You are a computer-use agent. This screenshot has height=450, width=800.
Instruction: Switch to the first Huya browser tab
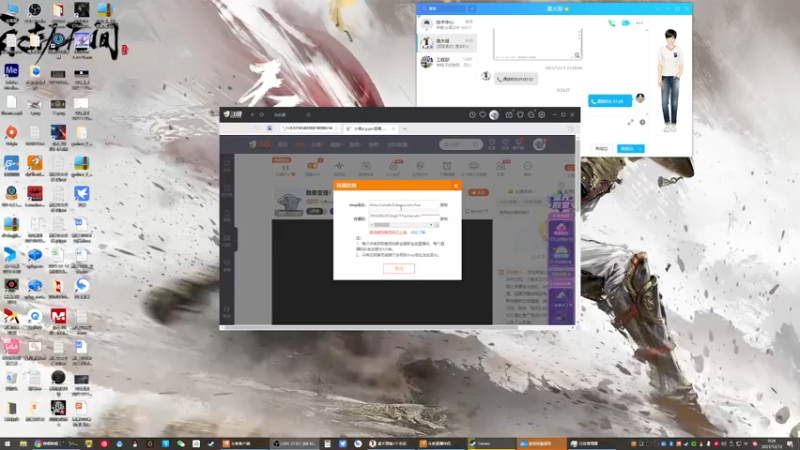[309, 129]
